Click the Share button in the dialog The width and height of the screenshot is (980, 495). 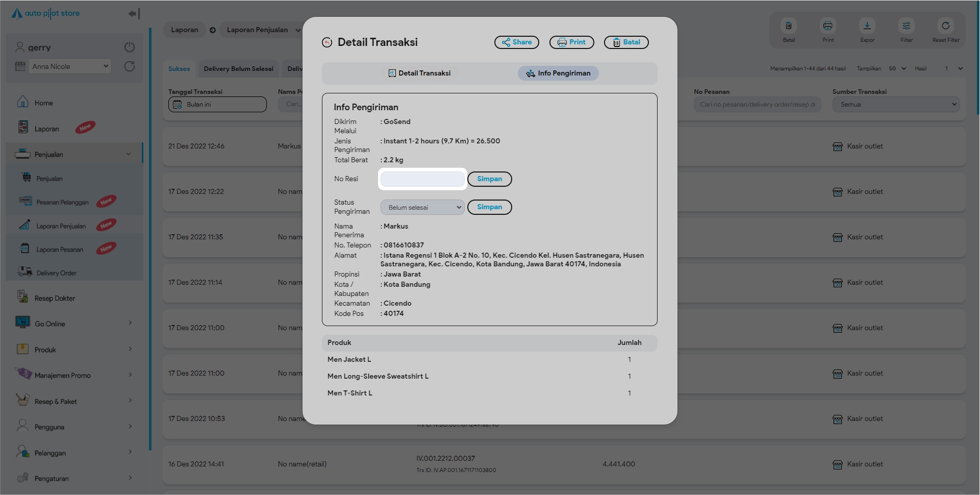(516, 42)
